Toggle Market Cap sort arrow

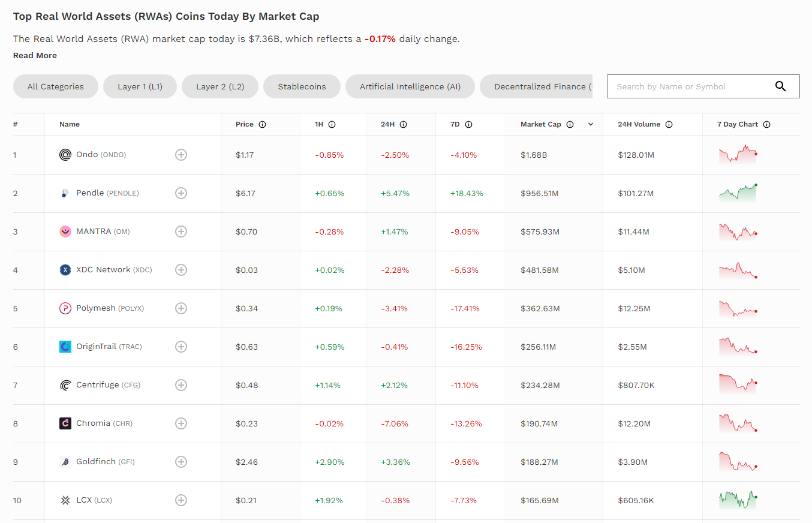tap(591, 125)
